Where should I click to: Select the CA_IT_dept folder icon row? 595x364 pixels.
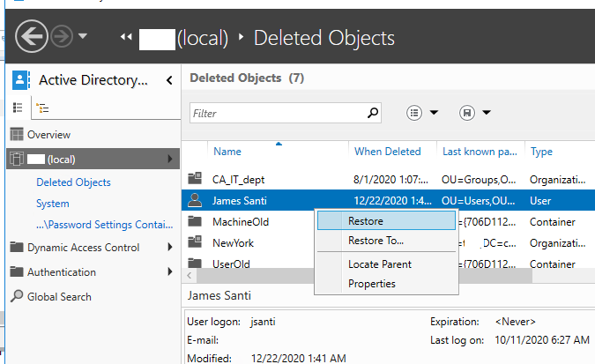[x=195, y=179]
